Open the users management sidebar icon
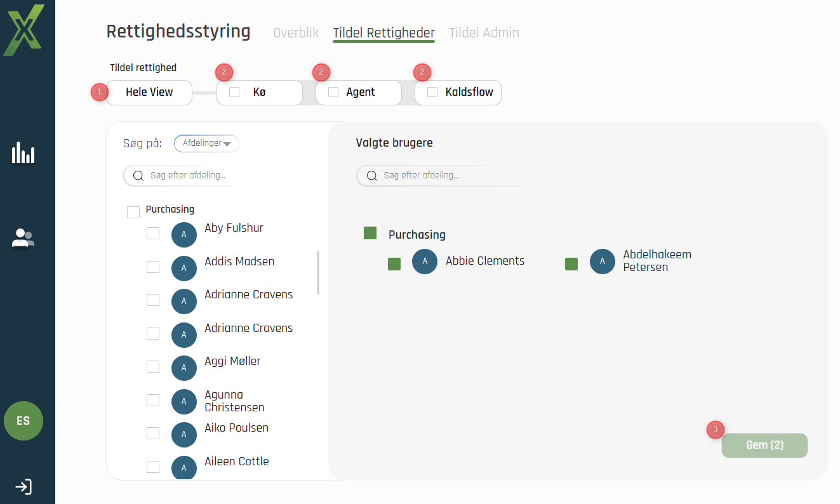Viewport: 840px width, 504px height. tap(23, 238)
